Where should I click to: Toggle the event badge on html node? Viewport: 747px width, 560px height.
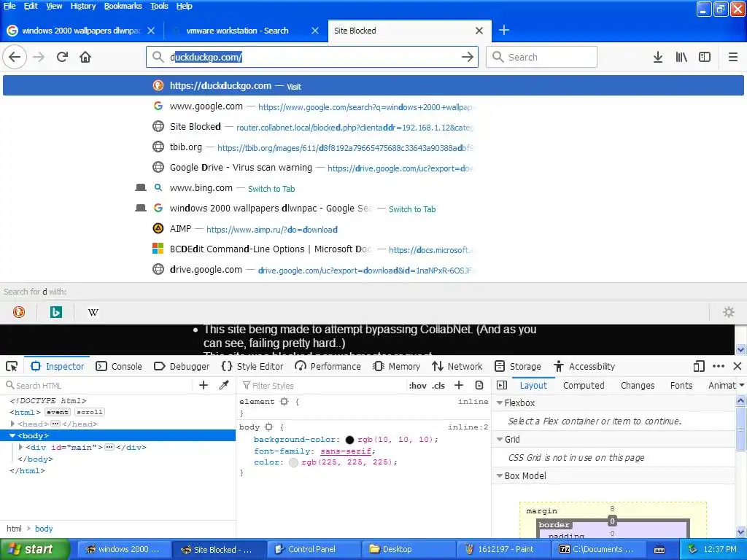58,413
